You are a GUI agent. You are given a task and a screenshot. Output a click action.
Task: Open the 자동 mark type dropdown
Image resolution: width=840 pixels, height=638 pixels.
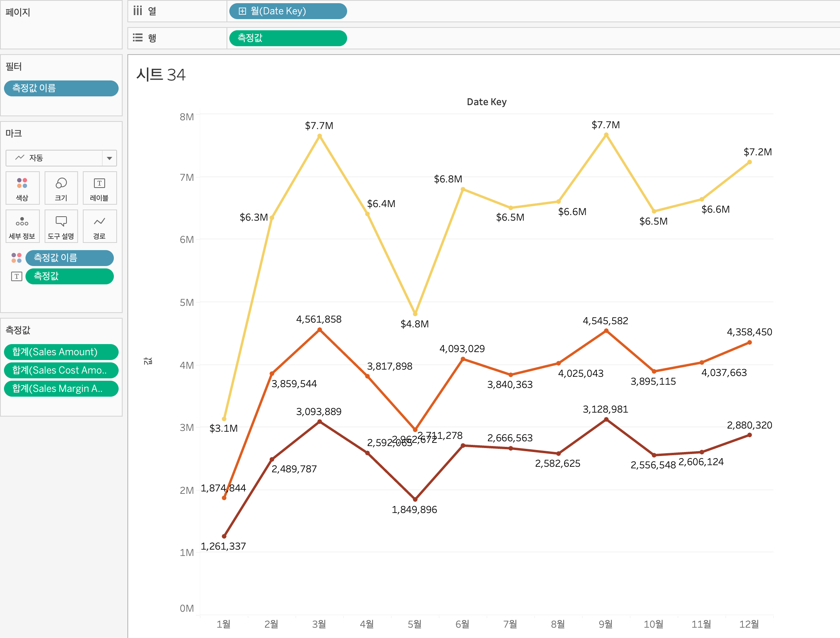pyautogui.click(x=55, y=158)
